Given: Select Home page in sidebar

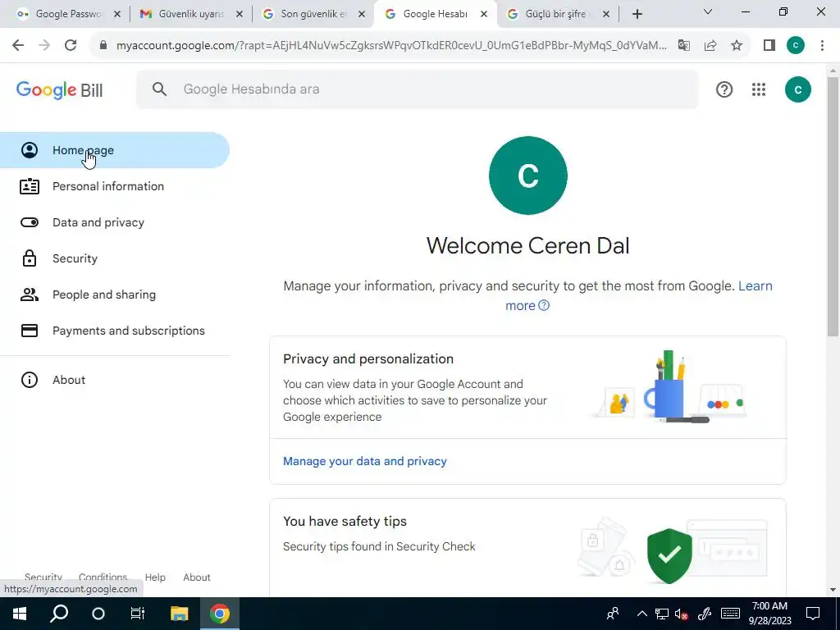Looking at the screenshot, I should click(x=115, y=150).
